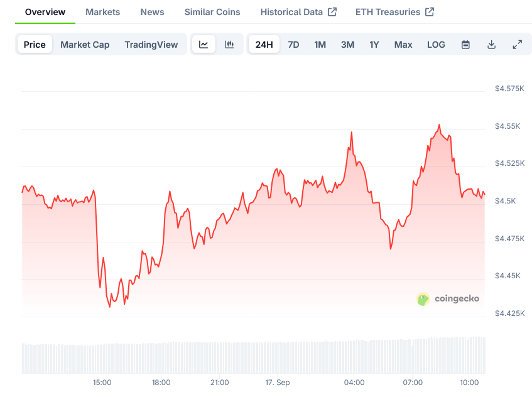Open the Markets tab
Screen dimensions: 532x397
(103, 12)
